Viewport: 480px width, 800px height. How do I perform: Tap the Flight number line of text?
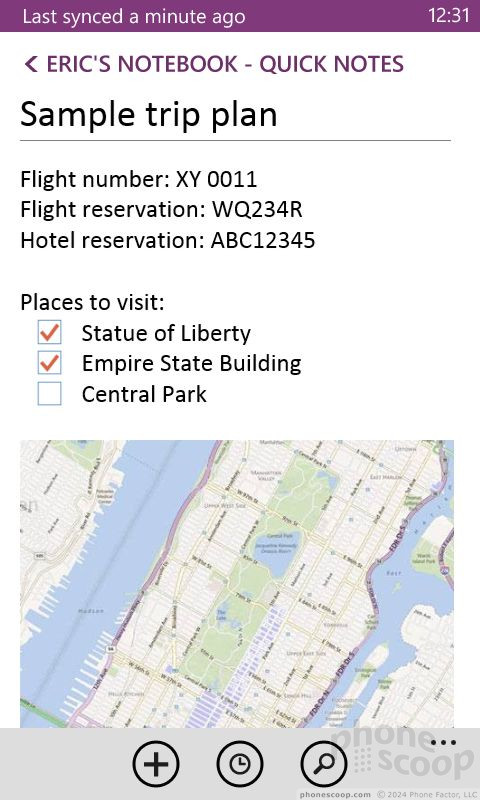coord(139,180)
